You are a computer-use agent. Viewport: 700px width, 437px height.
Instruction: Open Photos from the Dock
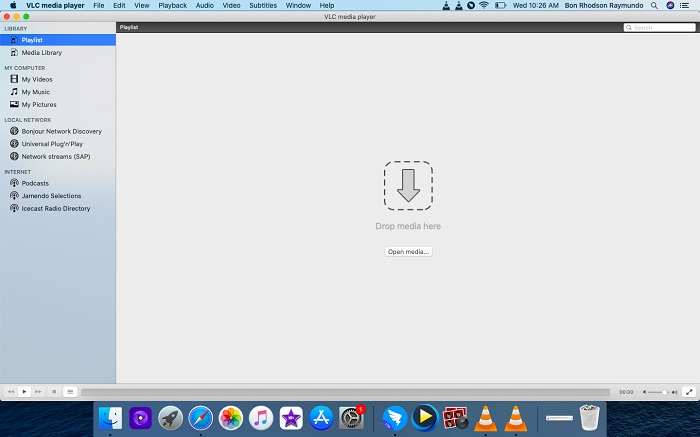coord(231,418)
